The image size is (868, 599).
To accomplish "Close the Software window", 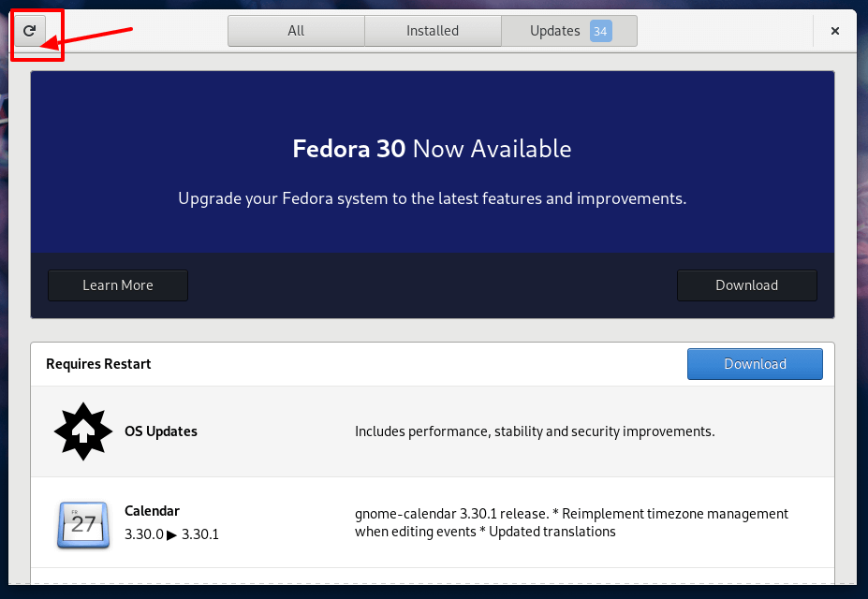I will pos(834,31).
